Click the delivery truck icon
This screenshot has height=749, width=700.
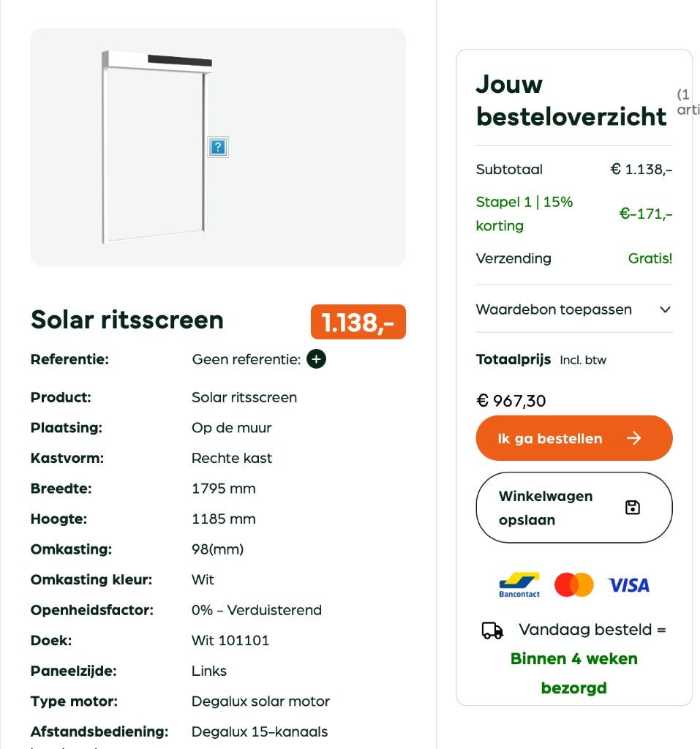(492, 630)
